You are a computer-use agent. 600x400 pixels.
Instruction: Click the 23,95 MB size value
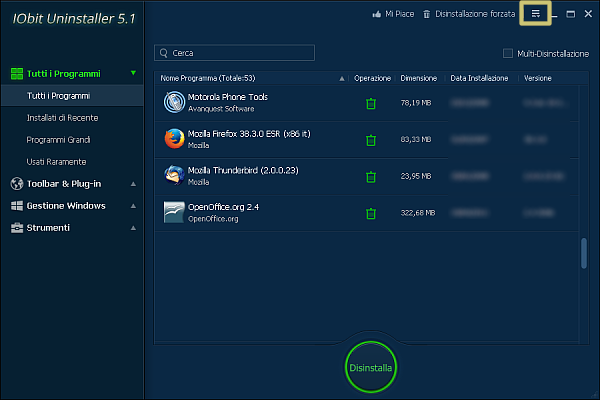point(416,176)
